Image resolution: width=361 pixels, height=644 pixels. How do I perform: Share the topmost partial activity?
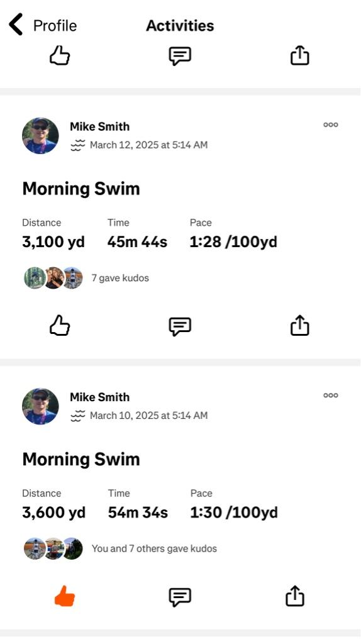point(299,55)
